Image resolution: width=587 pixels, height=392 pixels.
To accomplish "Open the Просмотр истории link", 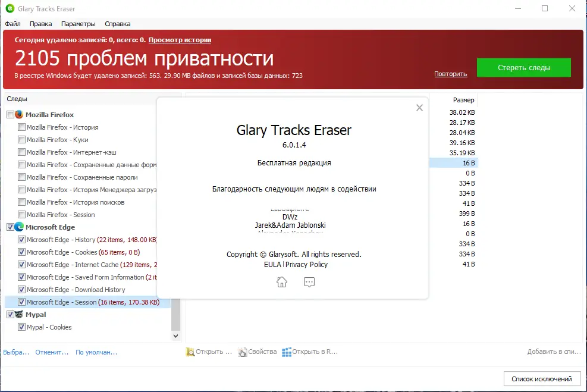I will pyautogui.click(x=180, y=40).
